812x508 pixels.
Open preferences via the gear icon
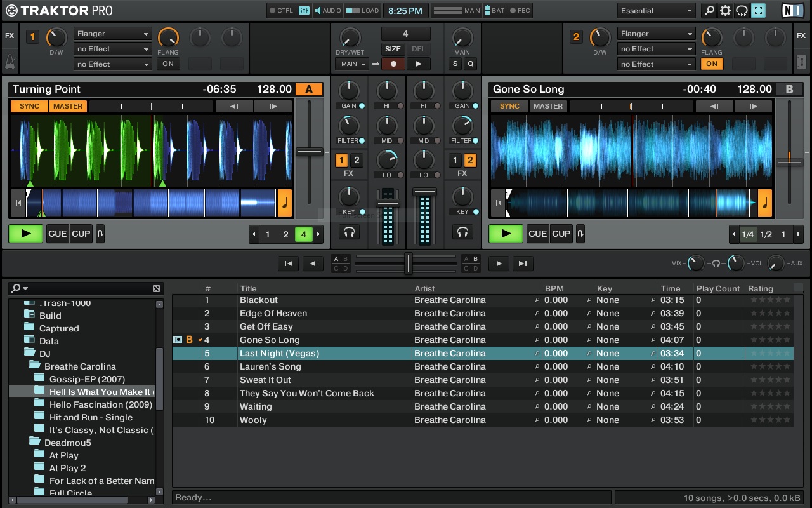[x=725, y=11]
